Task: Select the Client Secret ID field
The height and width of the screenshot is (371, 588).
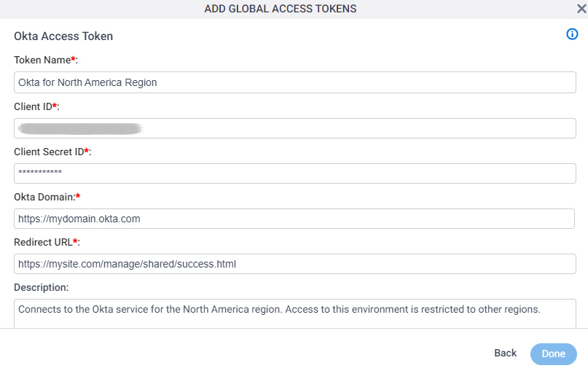Action: [x=295, y=173]
